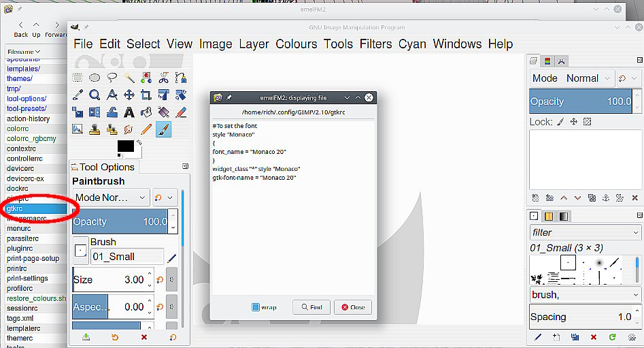Select the Text tool

point(129,112)
